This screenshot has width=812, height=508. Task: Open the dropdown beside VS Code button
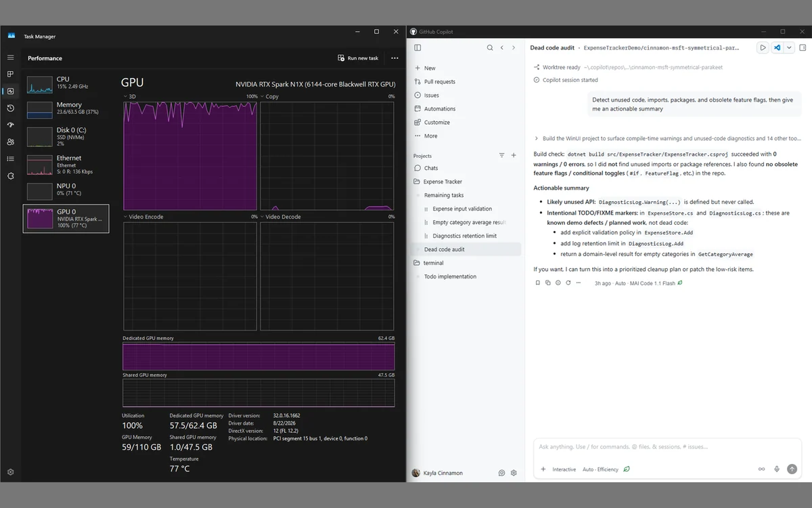pyautogui.click(x=789, y=48)
